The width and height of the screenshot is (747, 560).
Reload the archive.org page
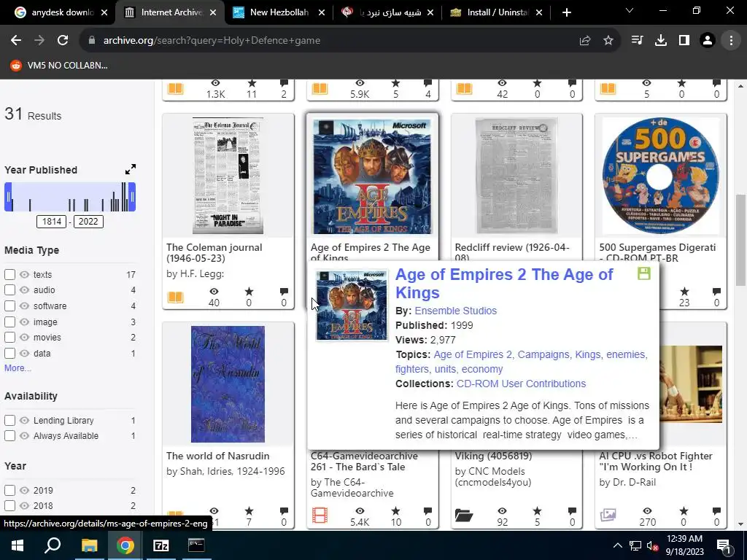coord(63,41)
